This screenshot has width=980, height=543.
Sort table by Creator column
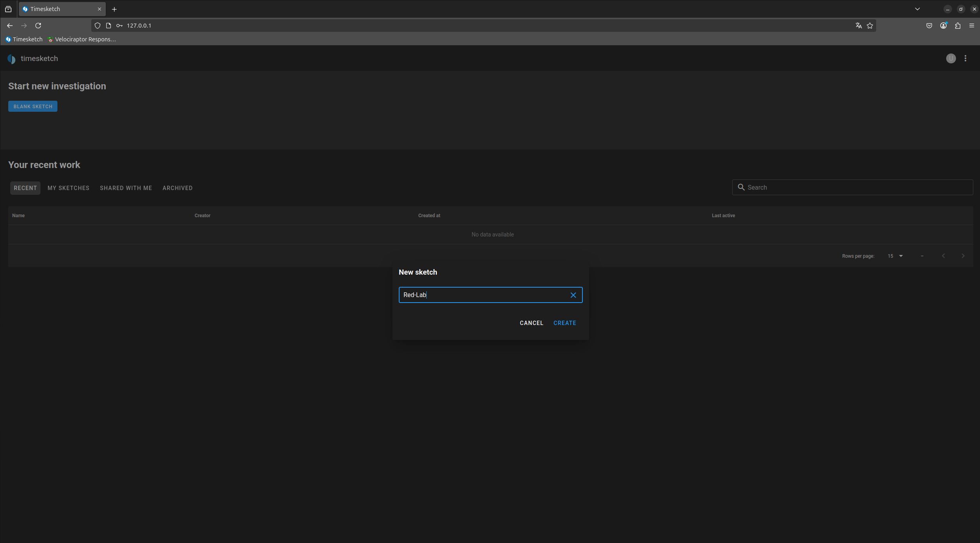[x=203, y=216]
